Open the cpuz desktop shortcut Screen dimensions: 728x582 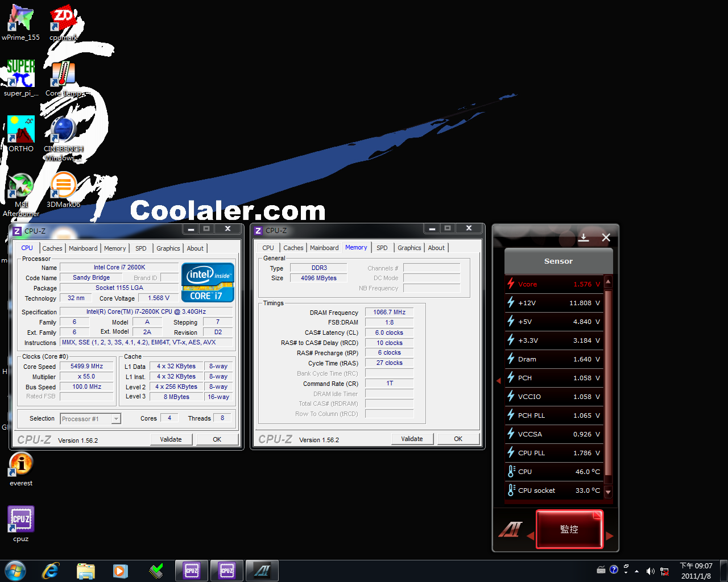point(20,524)
